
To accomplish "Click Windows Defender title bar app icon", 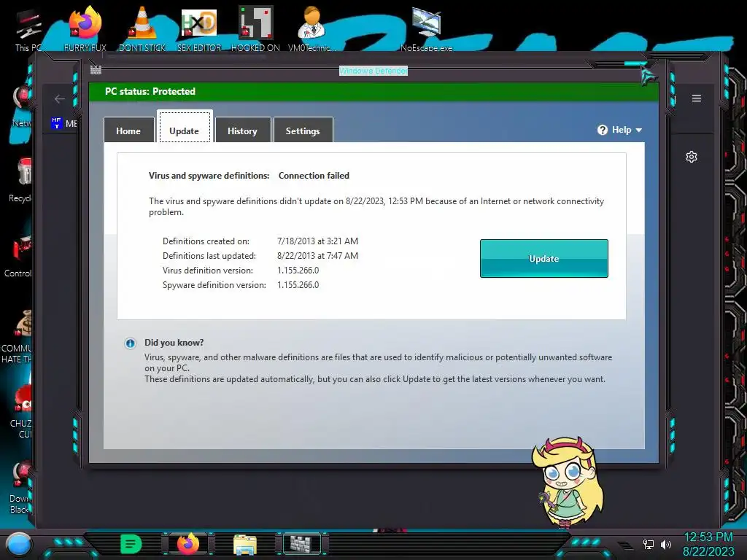I will click(x=96, y=70).
